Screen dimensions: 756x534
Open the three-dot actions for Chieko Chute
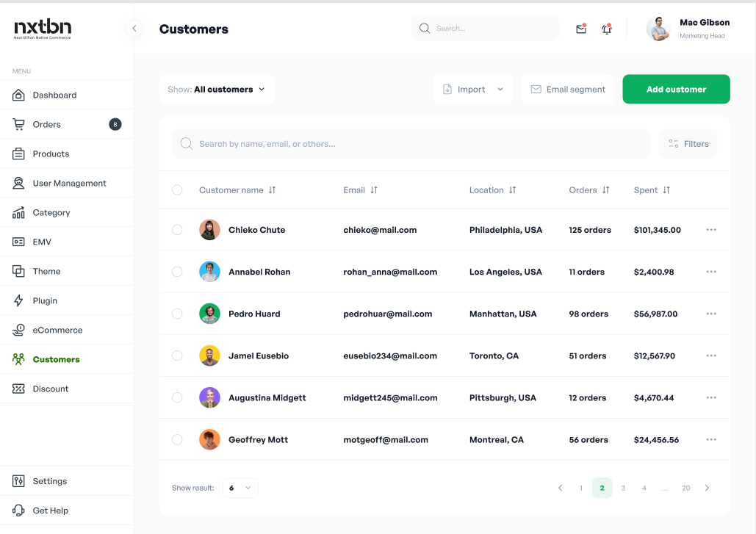[710, 230]
